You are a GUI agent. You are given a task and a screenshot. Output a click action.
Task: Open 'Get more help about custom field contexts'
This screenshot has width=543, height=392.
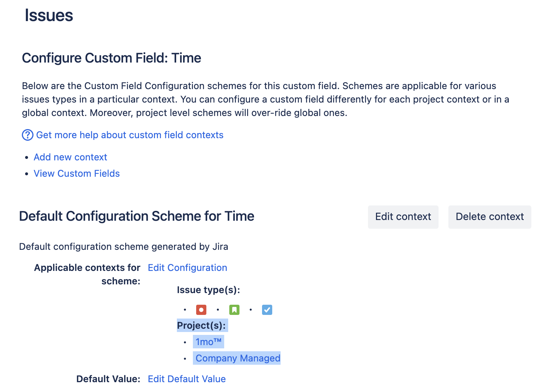coord(130,135)
